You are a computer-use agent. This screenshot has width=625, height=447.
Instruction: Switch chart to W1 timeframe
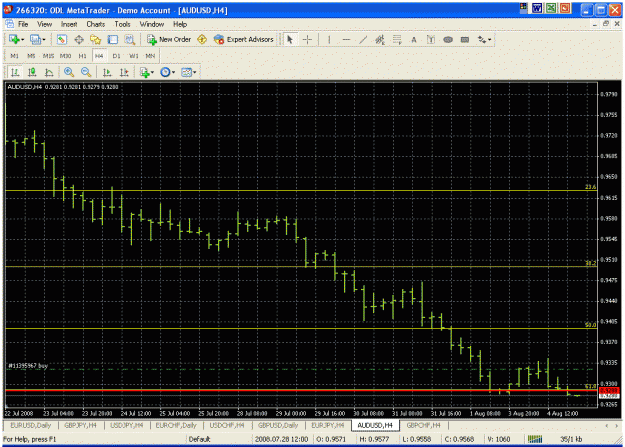(134, 56)
